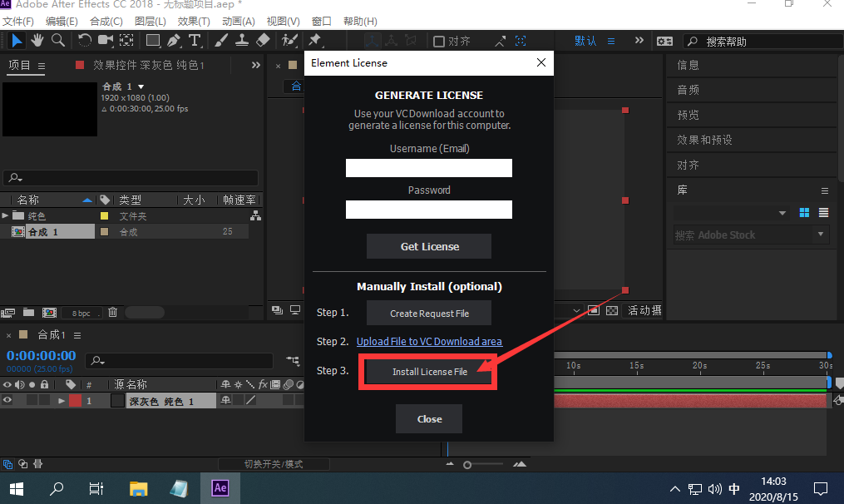
Task: Select the Unified Camera tool
Action: [106, 41]
